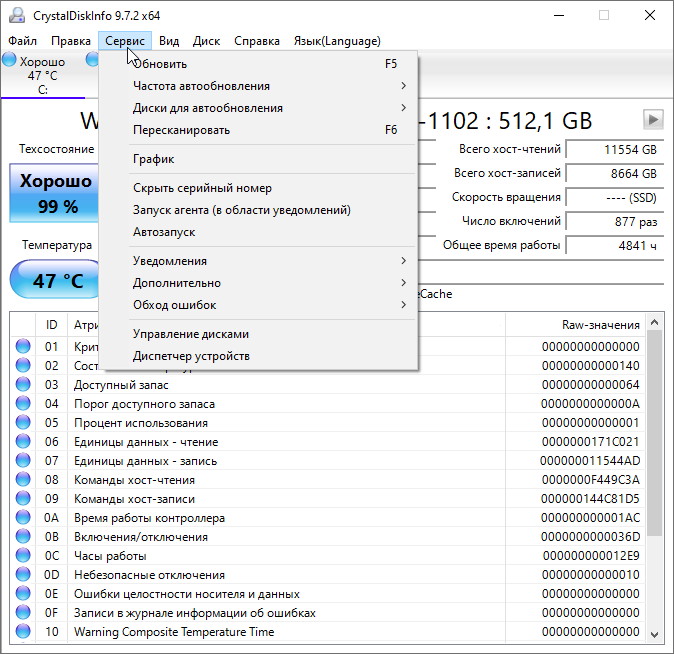This screenshot has width=674, height=654.
Task: Expand Обход ошибок submenu
Action: click(258, 305)
